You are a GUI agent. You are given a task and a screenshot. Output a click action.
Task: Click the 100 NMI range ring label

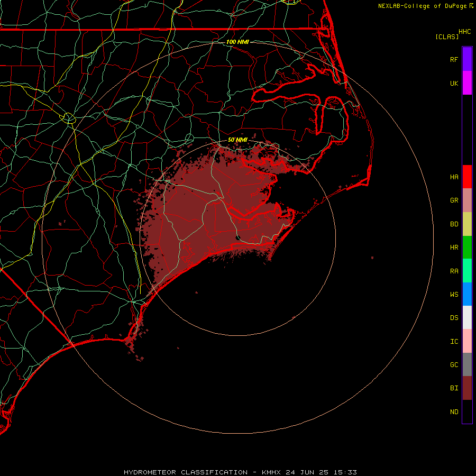(x=237, y=42)
